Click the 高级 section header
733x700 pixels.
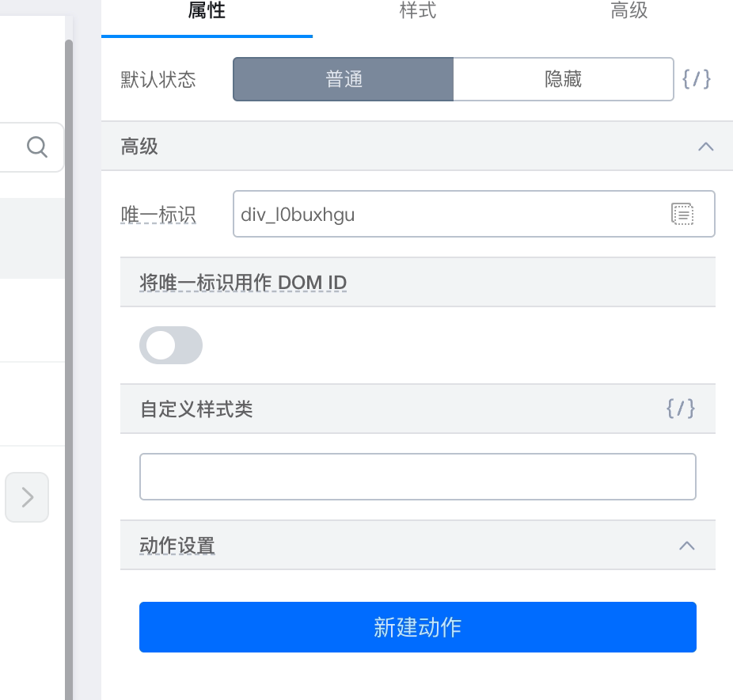coord(417,146)
